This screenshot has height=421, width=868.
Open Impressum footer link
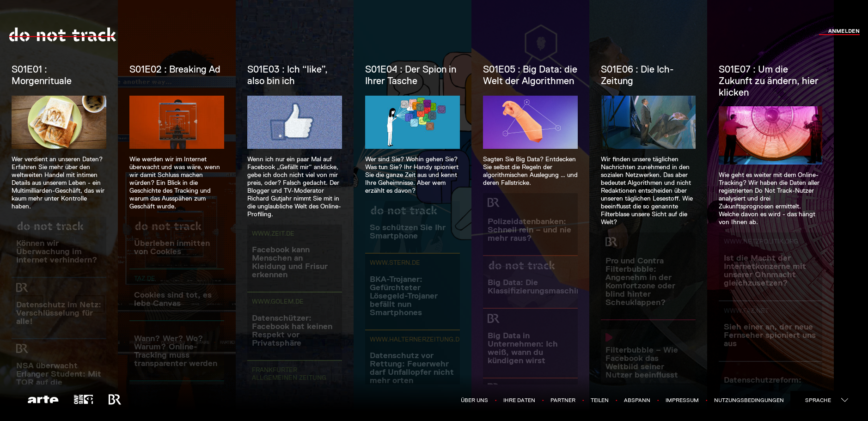682,400
